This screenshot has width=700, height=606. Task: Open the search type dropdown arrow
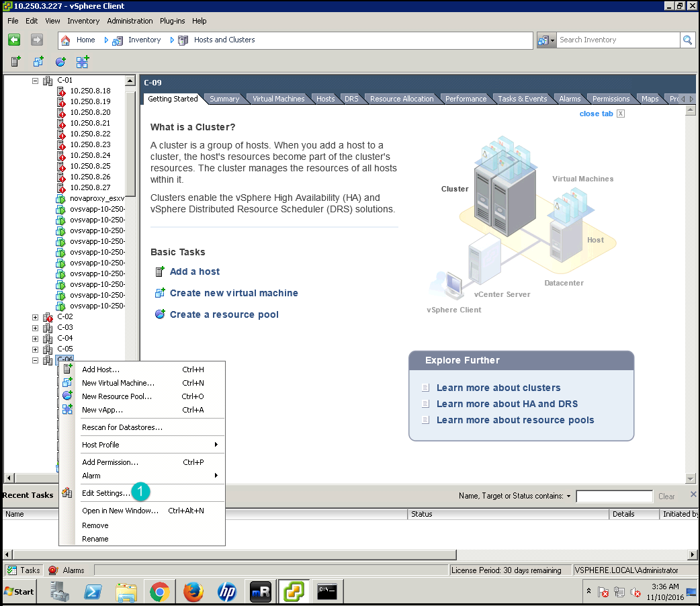553,40
